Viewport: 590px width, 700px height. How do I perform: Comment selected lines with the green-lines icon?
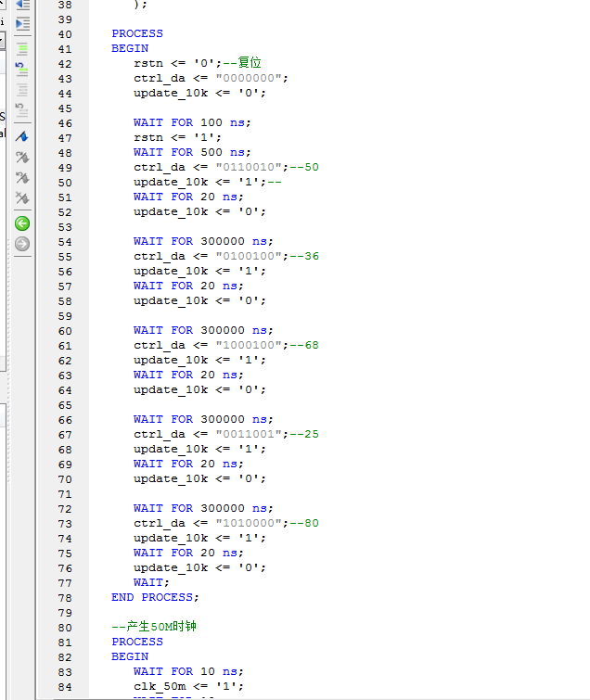coord(22,48)
